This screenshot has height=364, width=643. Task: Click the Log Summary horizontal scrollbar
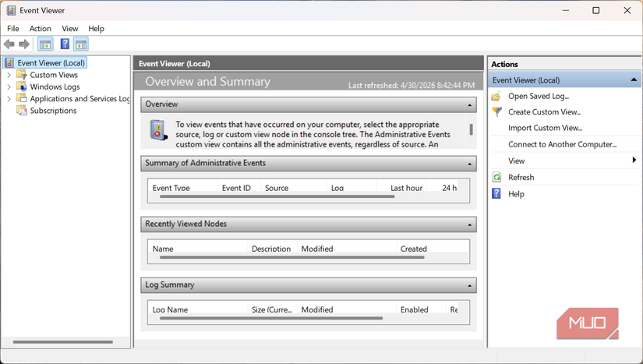pyautogui.click(x=271, y=318)
